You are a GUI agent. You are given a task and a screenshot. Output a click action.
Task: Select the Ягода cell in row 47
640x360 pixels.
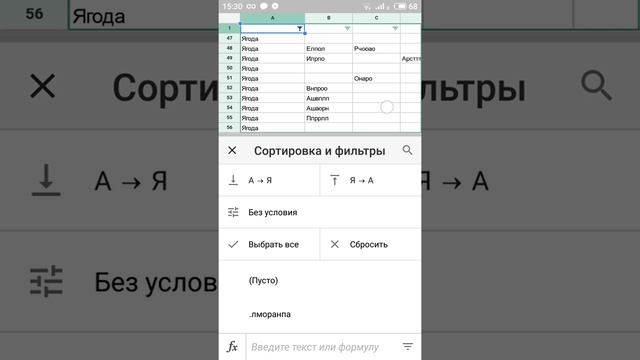[x=273, y=38]
